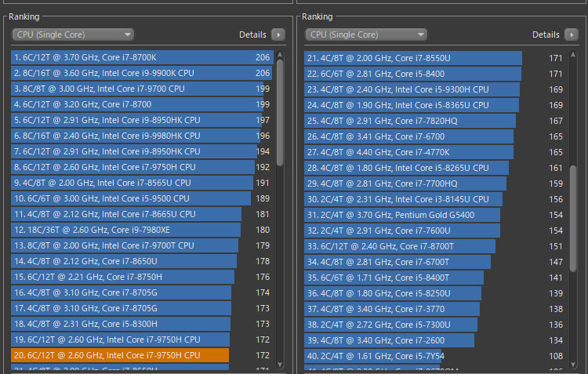Select row 39 Core i7-2600

435,340
